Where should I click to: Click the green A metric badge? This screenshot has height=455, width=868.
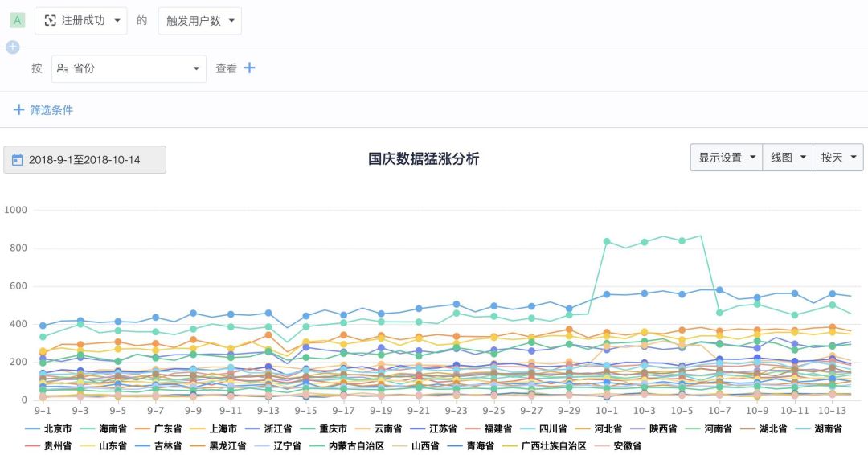coord(17,21)
